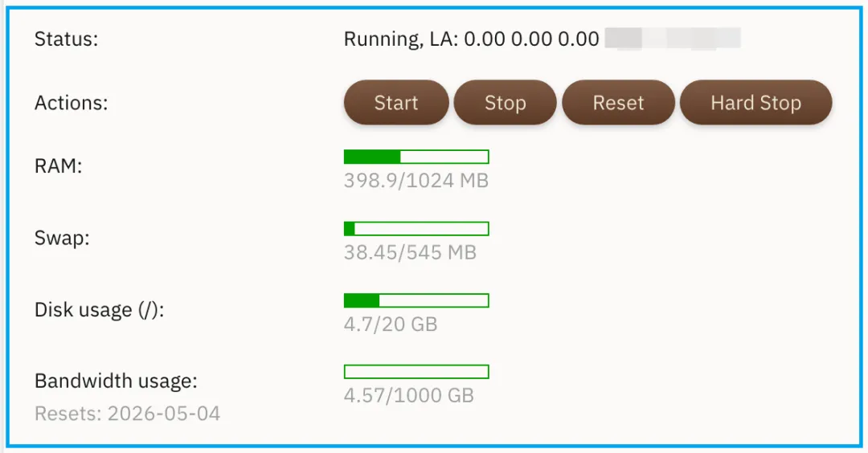
Task: Click the Running load average status text
Action: (x=471, y=39)
